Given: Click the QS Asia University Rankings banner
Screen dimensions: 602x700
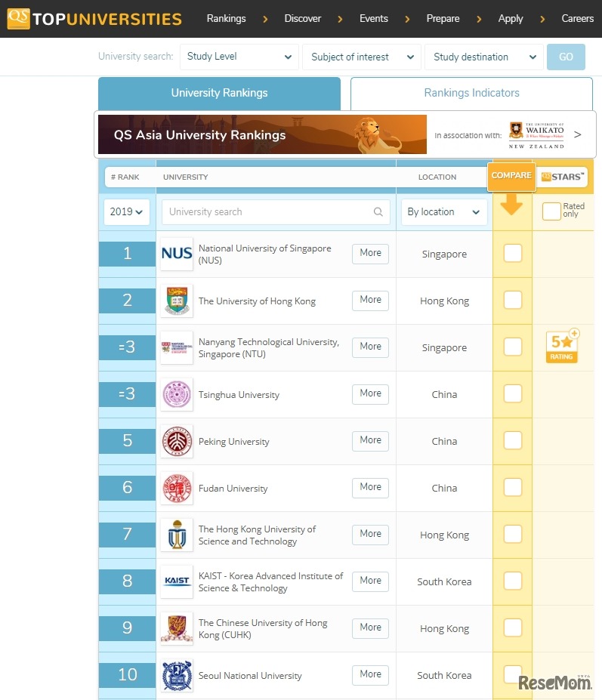Looking at the screenshot, I should 262,134.
